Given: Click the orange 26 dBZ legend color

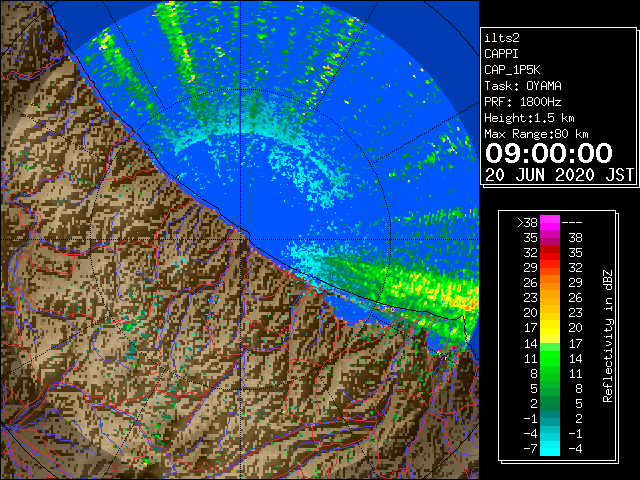Looking at the screenshot, I should 550,283.
